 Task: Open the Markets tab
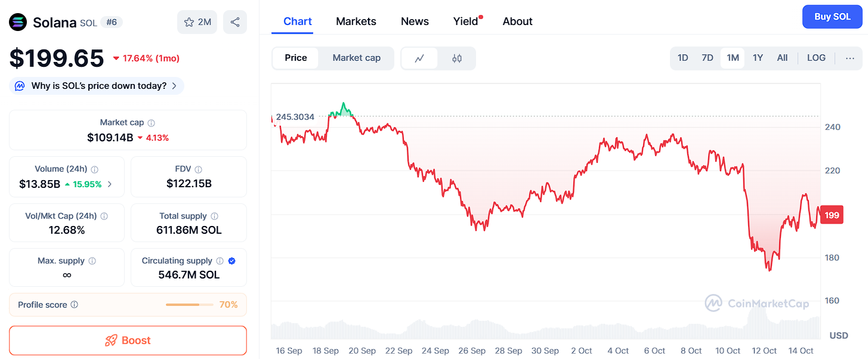356,21
